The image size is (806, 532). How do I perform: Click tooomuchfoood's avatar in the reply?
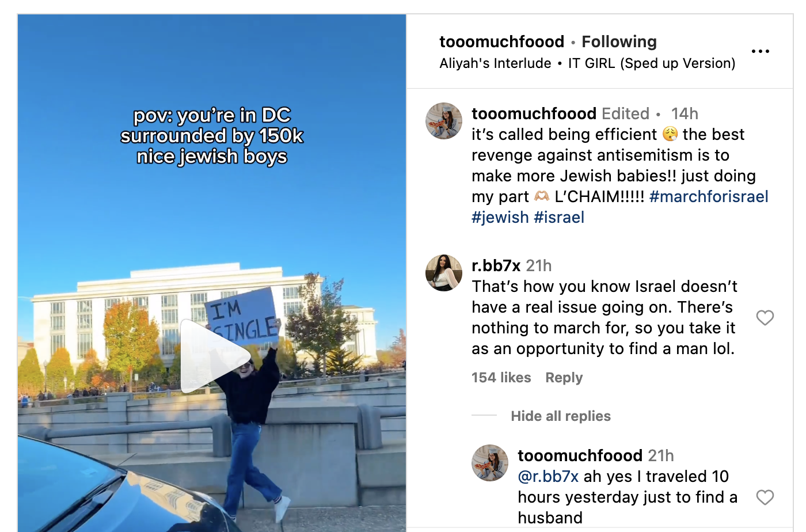489,463
